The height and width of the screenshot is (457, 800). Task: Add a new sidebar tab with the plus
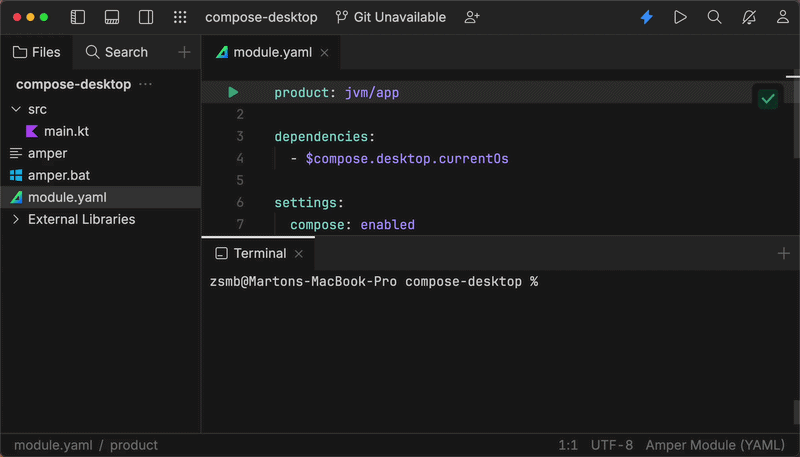click(184, 52)
